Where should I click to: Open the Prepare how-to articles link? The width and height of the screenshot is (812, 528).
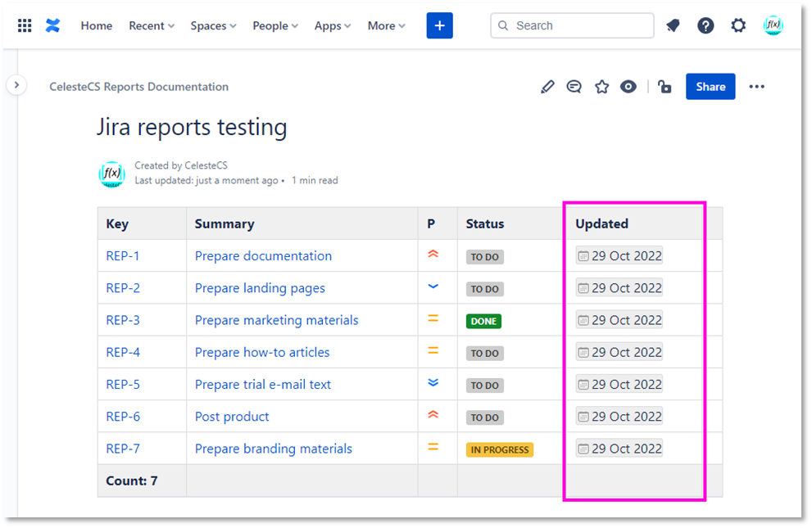tap(262, 352)
